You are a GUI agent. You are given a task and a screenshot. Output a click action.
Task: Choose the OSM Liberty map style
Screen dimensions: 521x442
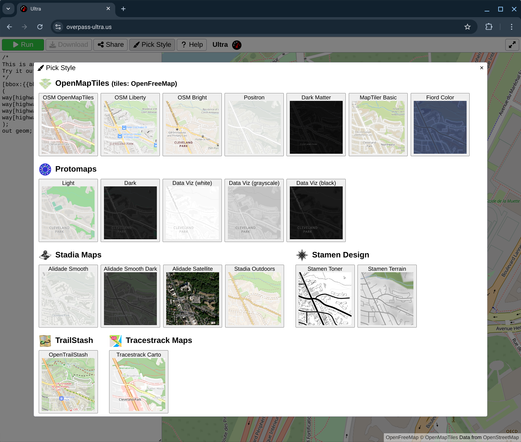130,124
